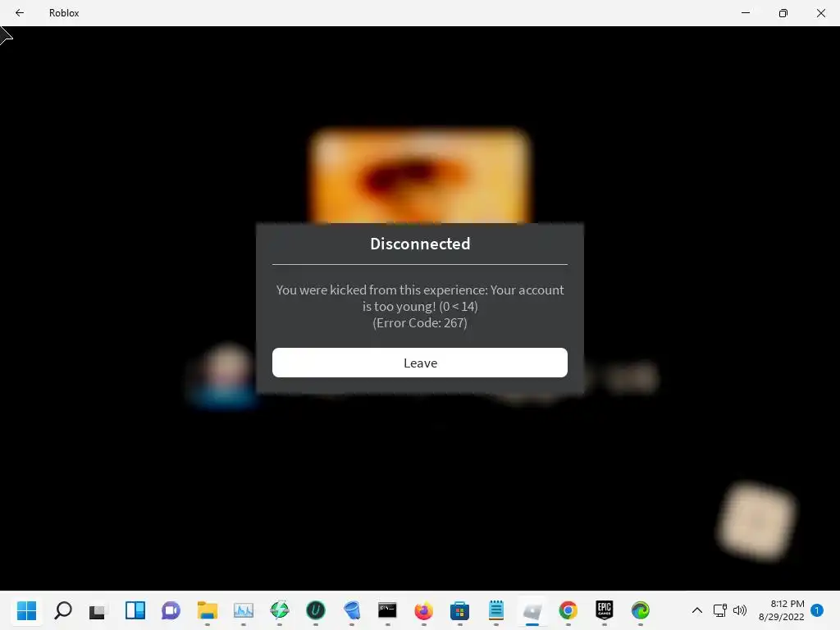Click the Error Code: 267 text
This screenshot has height=630, width=840.
(420, 323)
